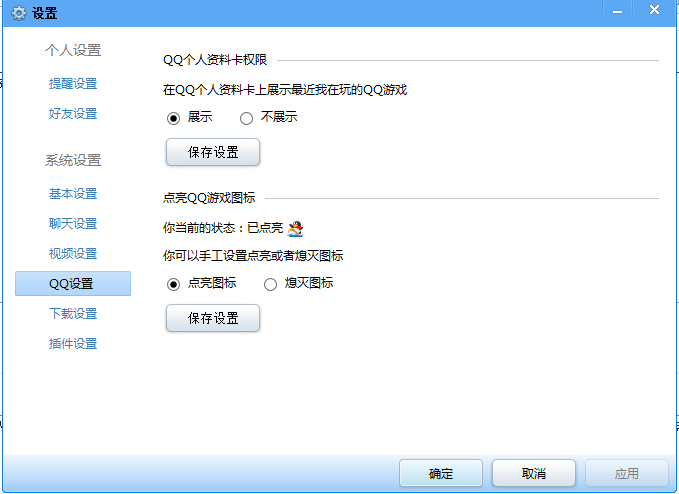Click the 应用 button

pos(627,473)
